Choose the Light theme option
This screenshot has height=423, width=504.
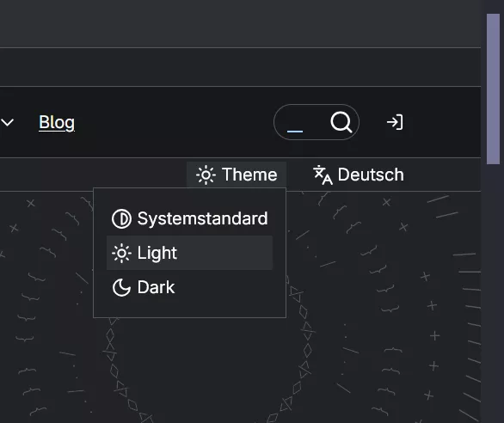tap(189, 253)
